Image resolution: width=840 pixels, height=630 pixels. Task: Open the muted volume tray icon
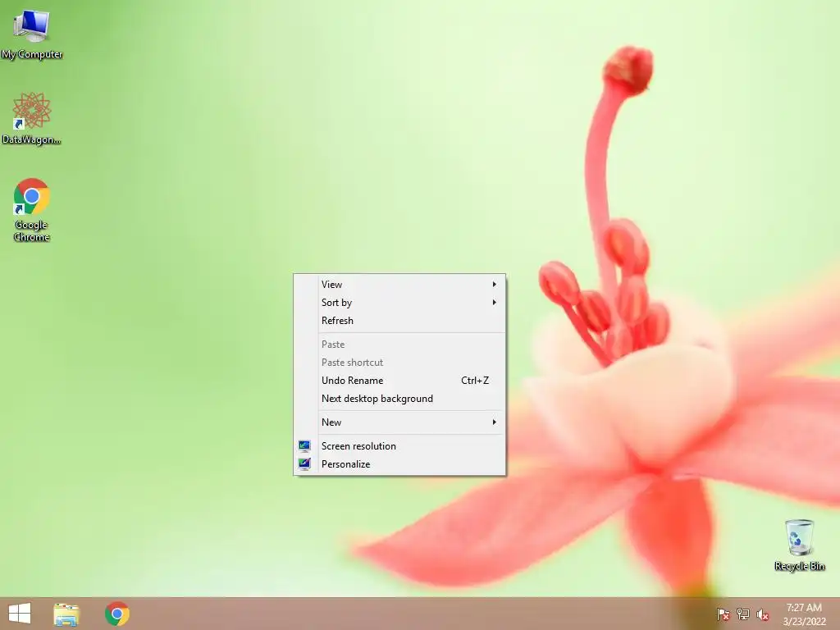[x=763, y=614]
